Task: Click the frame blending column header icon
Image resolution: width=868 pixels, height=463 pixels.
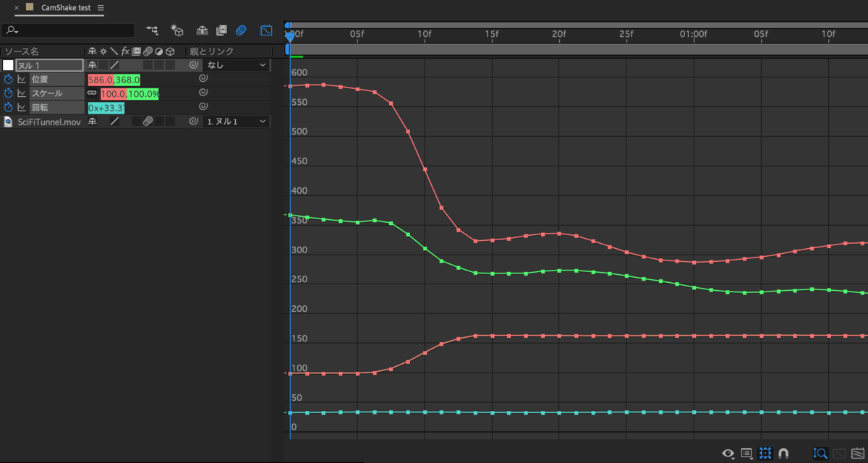Action: point(136,51)
